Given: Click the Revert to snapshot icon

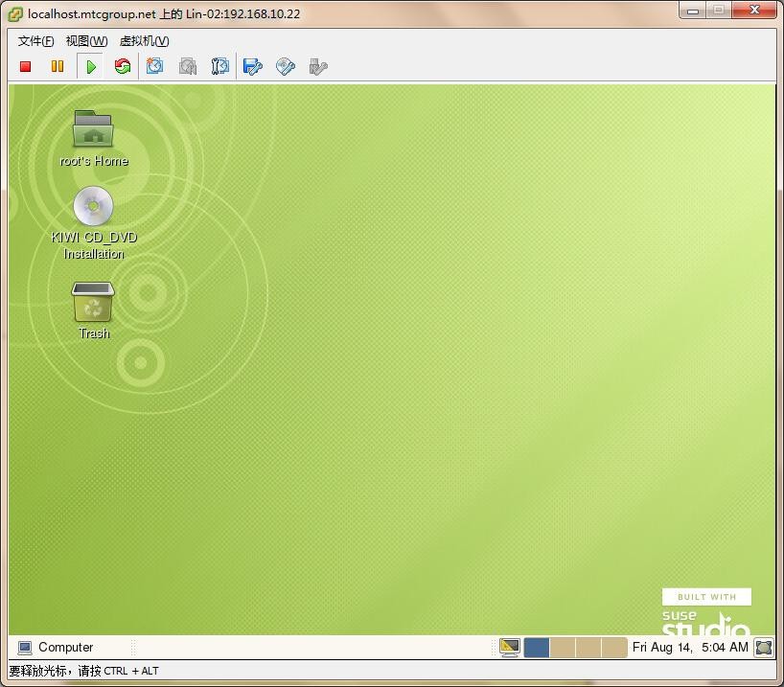Looking at the screenshot, I should (x=188, y=66).
